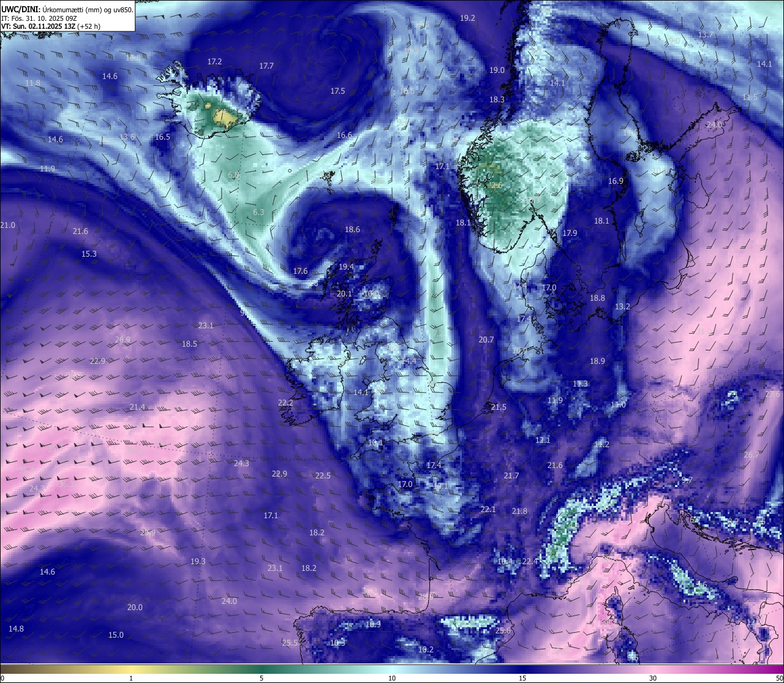Click the 15.0 value in lower left
The width and height of the screenshot is (784, 683).
(116, 635)
